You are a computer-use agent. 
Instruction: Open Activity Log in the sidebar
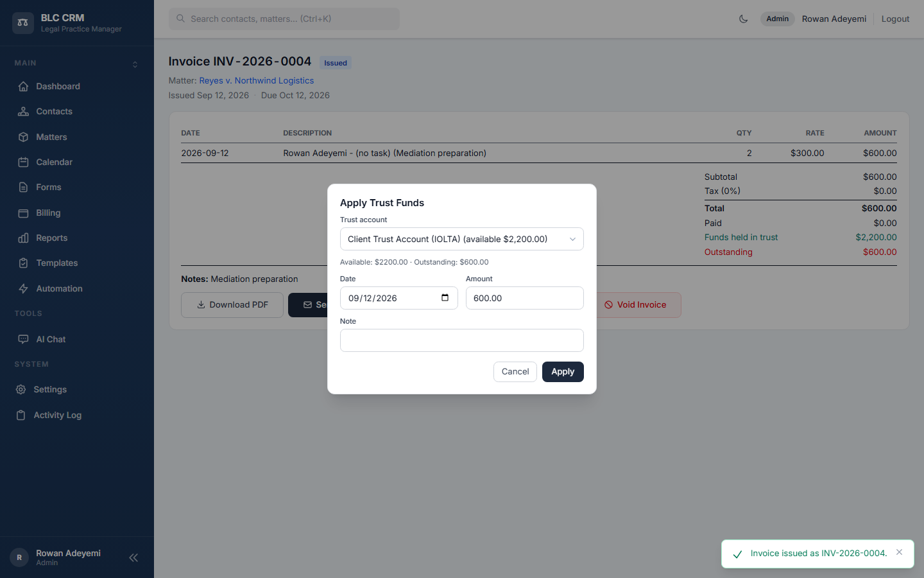point(77,416)
